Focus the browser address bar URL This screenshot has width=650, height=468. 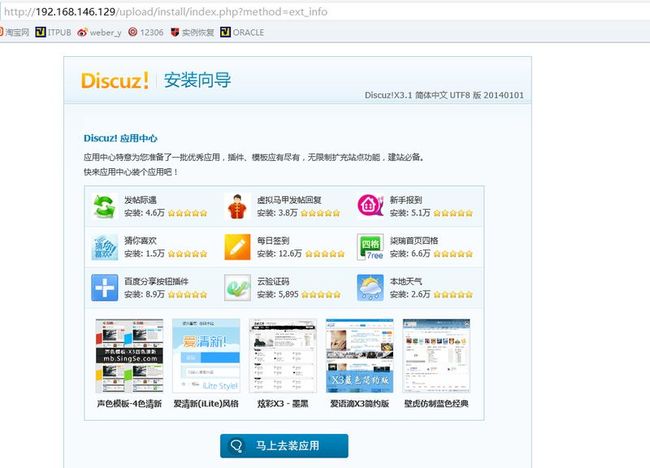pyautogui.click(x=166, y=12)
